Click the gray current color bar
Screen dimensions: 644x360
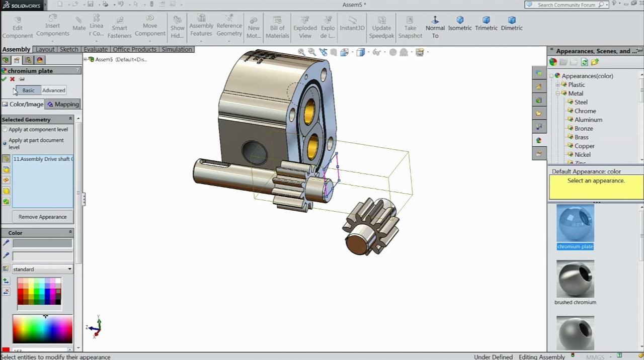pos(42,243)
